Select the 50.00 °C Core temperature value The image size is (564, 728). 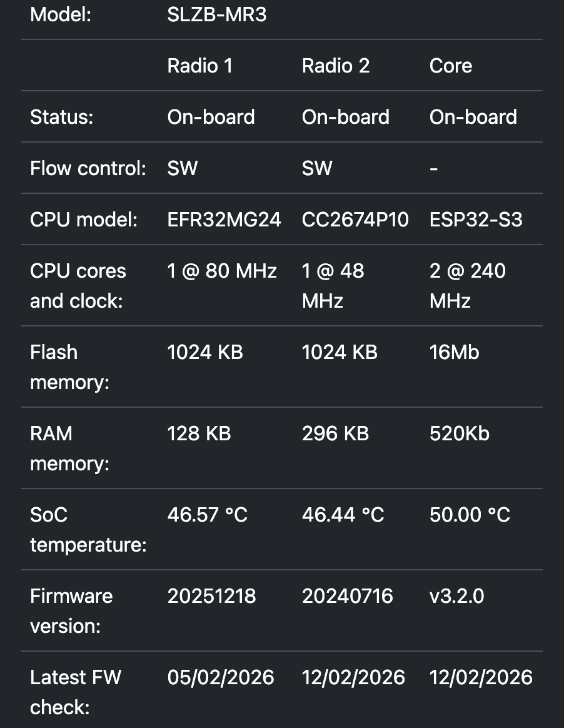coord(470,515)
